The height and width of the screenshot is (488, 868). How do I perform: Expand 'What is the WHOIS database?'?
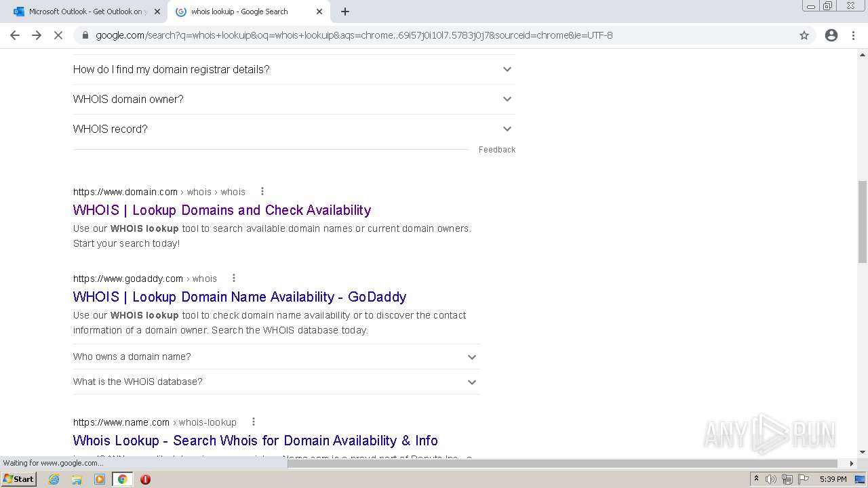(x=276, y=382)
